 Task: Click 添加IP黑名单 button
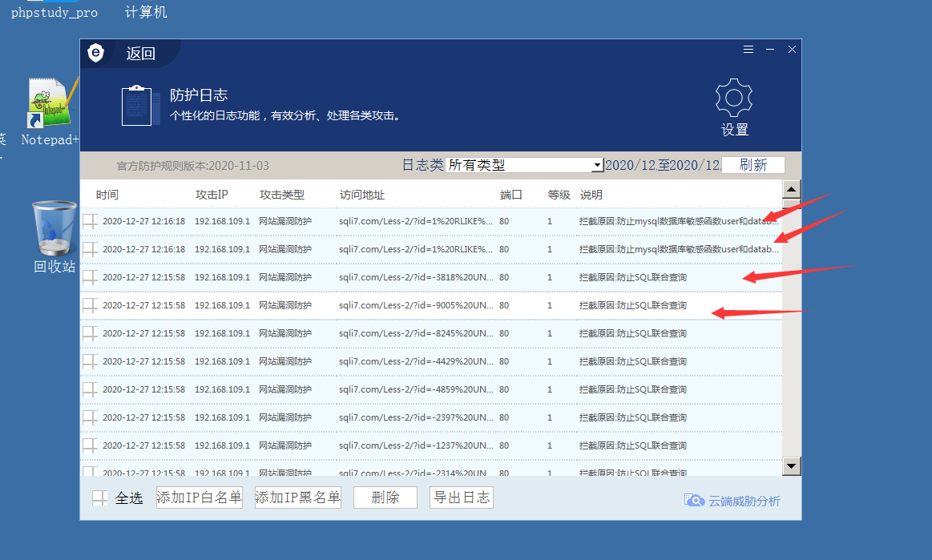coord(297,498)
